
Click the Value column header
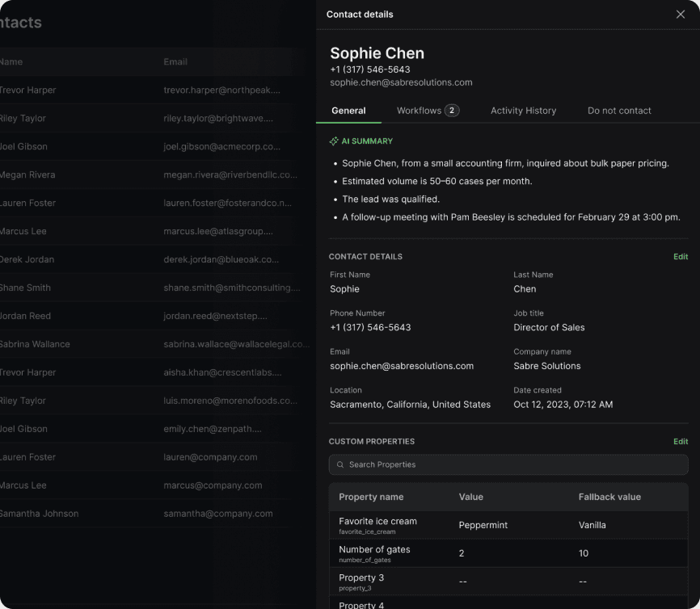point(471,497)
